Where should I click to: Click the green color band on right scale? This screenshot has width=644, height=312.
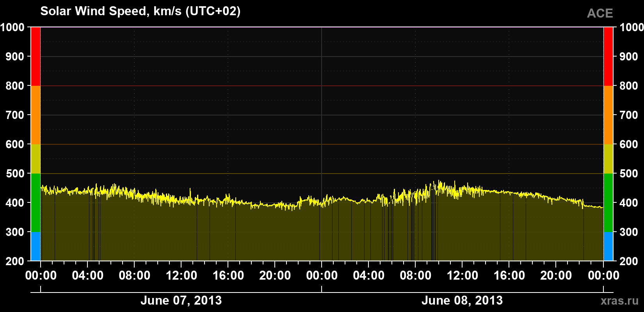[608, 203]
